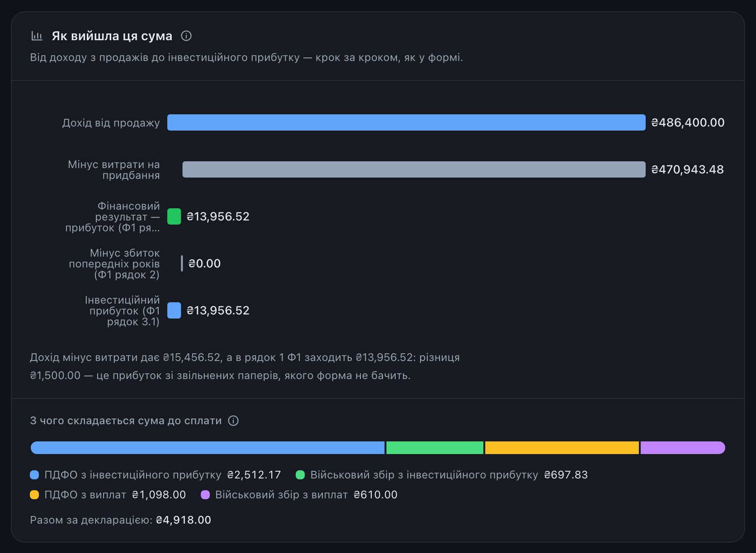Select the green segment of the stacked payment bar
This screenshot has height=553, width=756.
[435, 448]
